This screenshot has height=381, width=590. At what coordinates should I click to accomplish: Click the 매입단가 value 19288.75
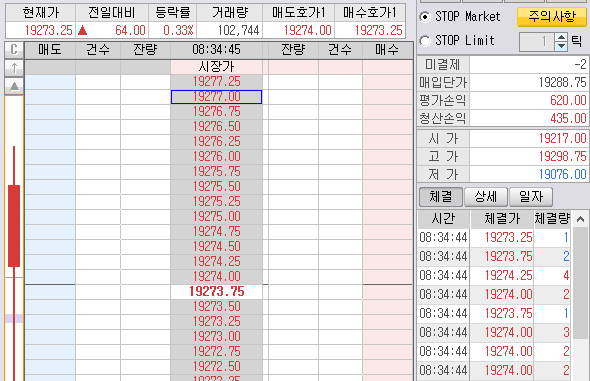click(x=563, y=82)
